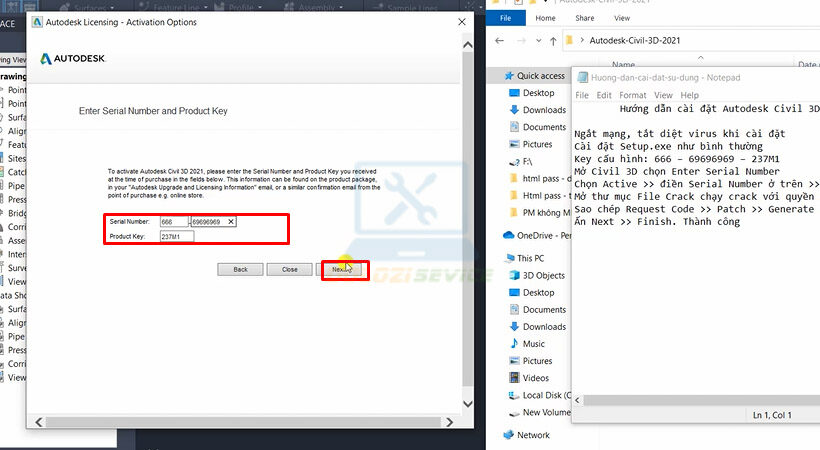Open Downloads from the Quick access list
The image size is (820, 450).
[x=511, y=110]
